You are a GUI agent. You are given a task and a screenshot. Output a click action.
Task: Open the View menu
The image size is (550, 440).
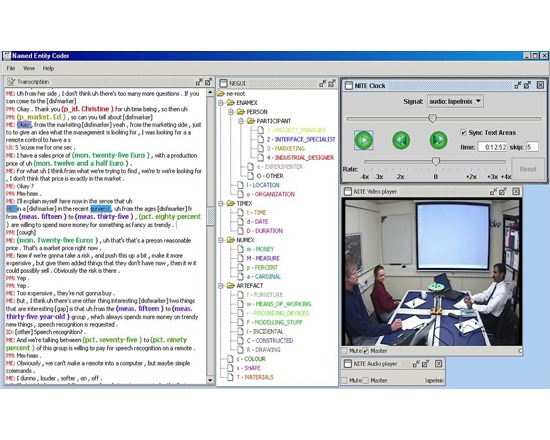[29, 68]
